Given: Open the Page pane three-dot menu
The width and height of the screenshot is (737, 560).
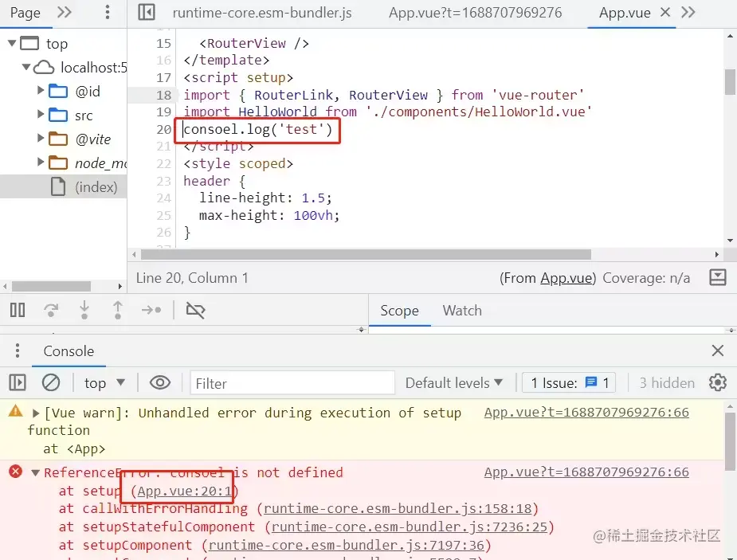Looking at the screenshot, I should point(108,12).
